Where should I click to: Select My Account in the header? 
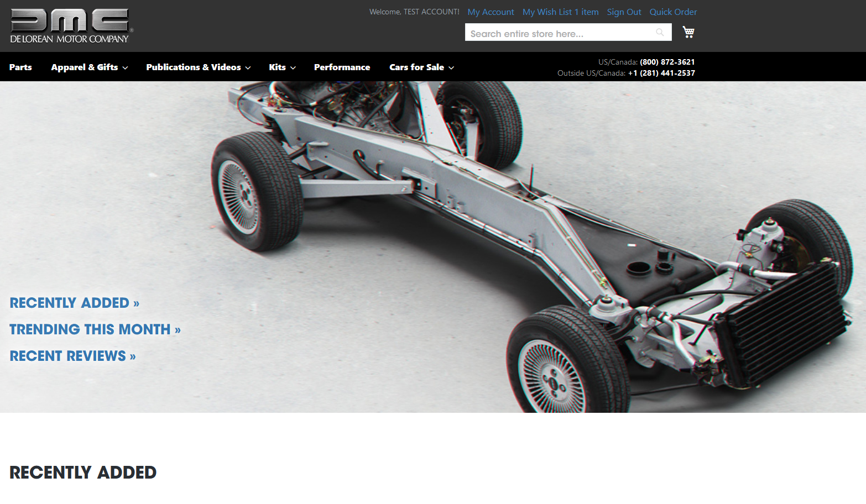pos(491,12)
